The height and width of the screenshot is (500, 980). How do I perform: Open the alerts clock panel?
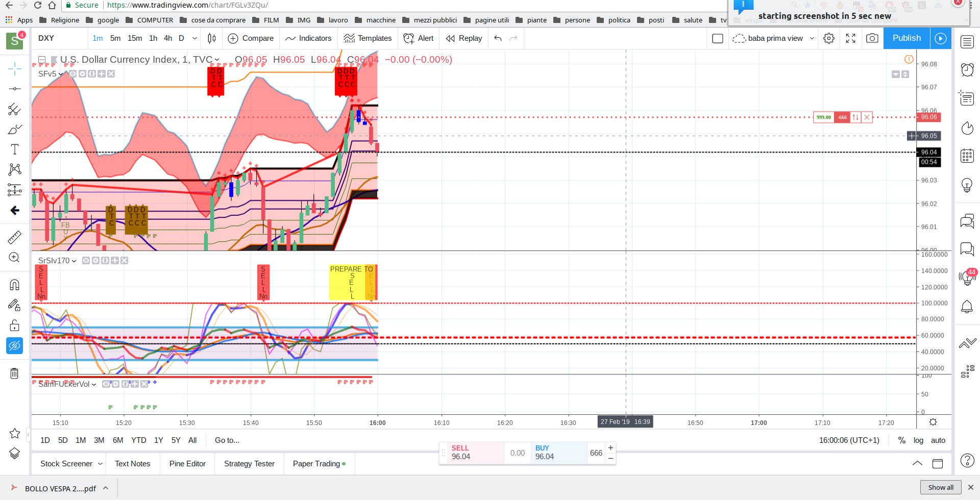pyautogui.click(x=967, y=69)
